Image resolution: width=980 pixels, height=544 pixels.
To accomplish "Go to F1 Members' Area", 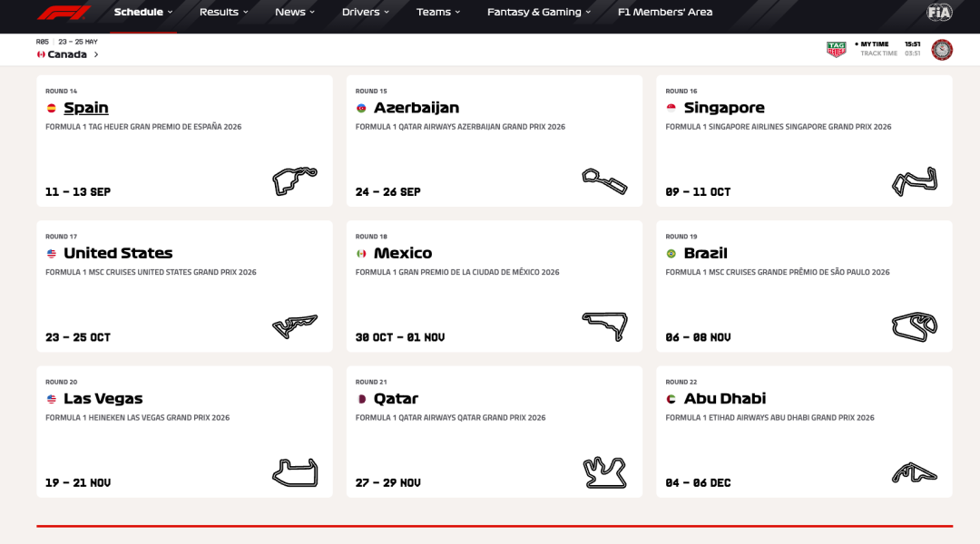I will 665,12.
